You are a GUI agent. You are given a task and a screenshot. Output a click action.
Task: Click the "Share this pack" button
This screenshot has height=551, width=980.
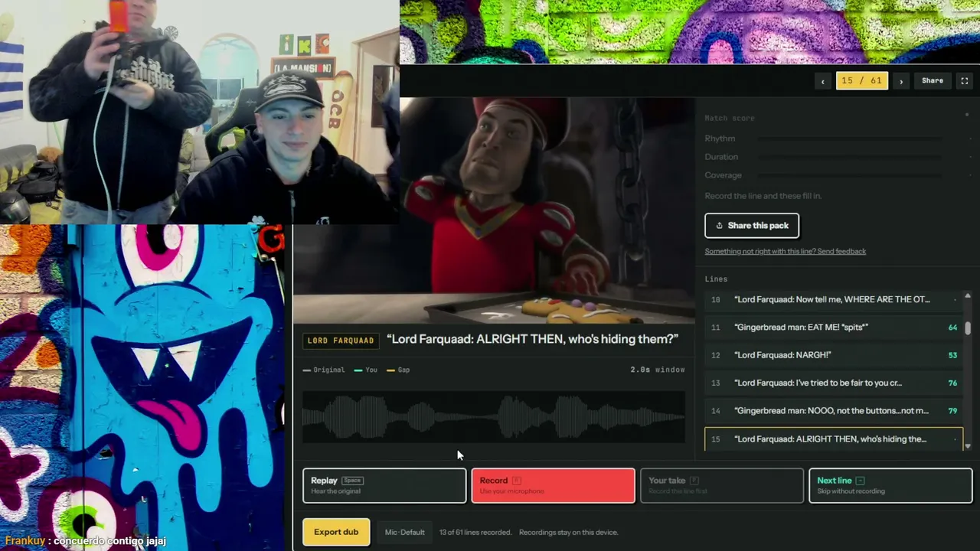752,226
